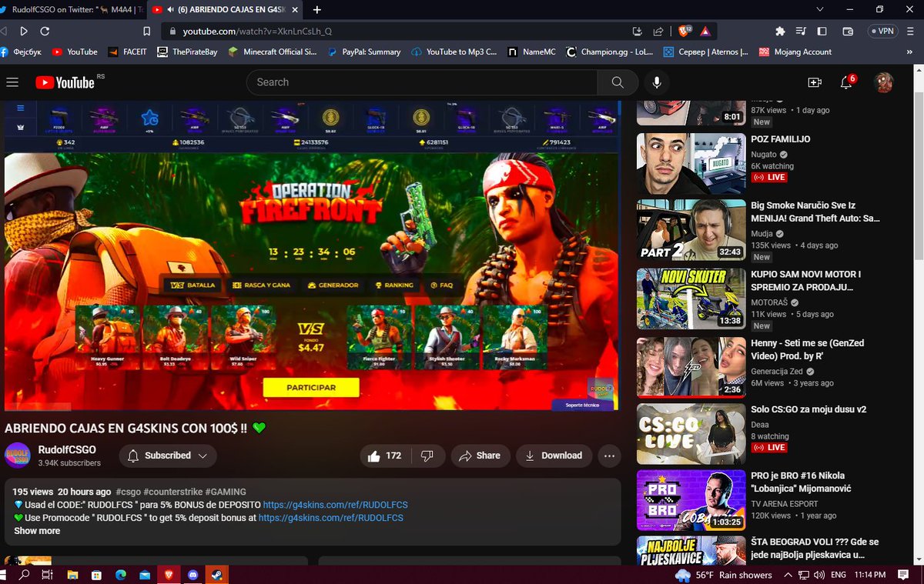Viewport: 924px width, 584px height.
Task: Open the Solo CS:GO live thumbnail
Action: pyautogui.click(x=691, y=433)
